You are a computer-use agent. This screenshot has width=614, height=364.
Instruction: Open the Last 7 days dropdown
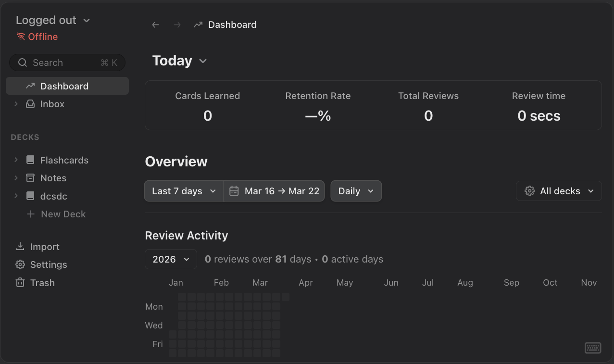(184, 191)
